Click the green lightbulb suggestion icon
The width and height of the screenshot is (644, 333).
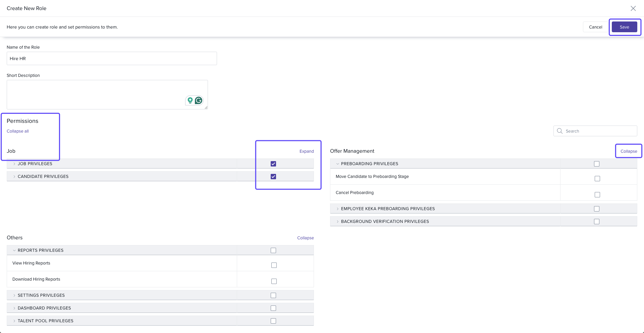click(x=190, y=100)
